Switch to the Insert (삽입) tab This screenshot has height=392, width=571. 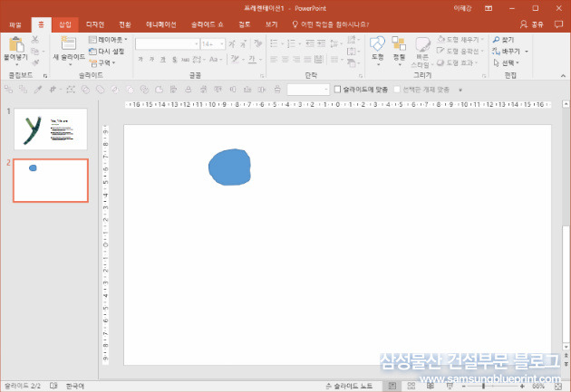click(65, 24)
